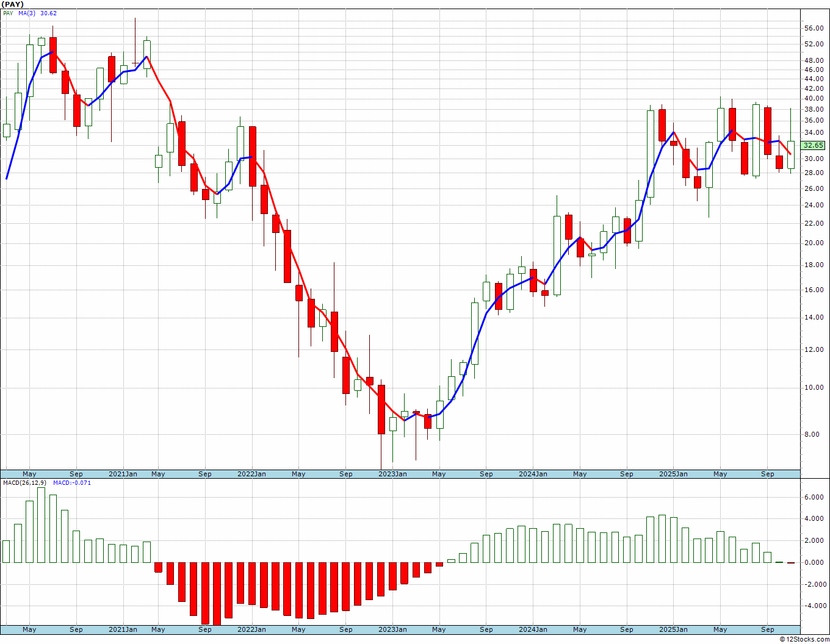Screen dimensions: 830x644
Task: Select the 16.00 price level label
Action: point(814,290)
